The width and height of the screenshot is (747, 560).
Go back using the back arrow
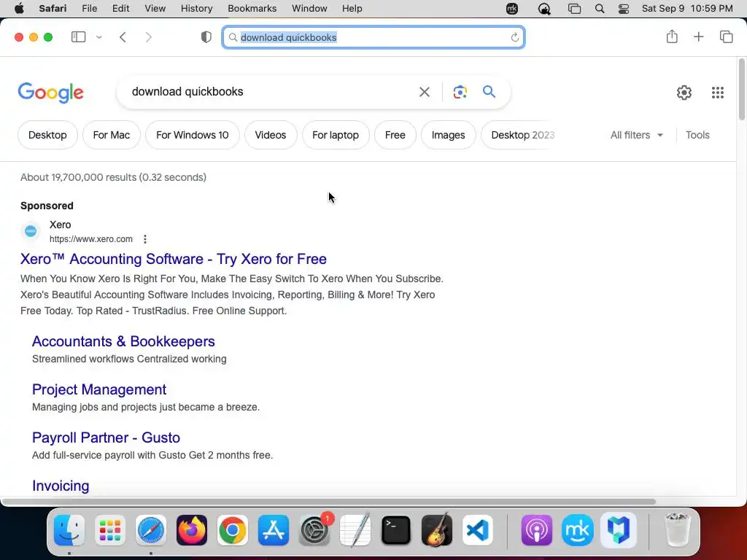click(123, 37)
